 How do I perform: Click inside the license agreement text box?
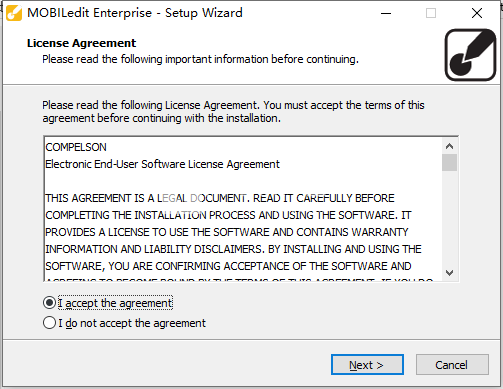pos(243,209)
